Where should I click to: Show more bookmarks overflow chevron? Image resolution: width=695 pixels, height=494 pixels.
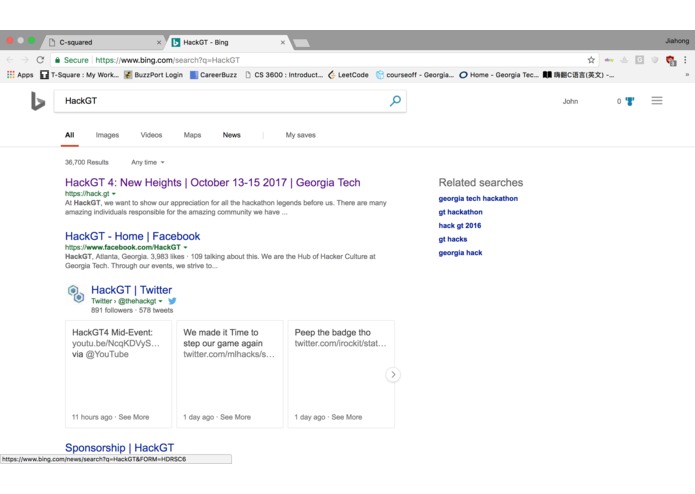point(687,75)
